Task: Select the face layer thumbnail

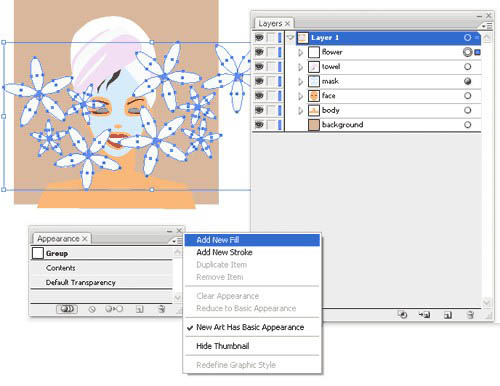Action: (x=314, y=96)
